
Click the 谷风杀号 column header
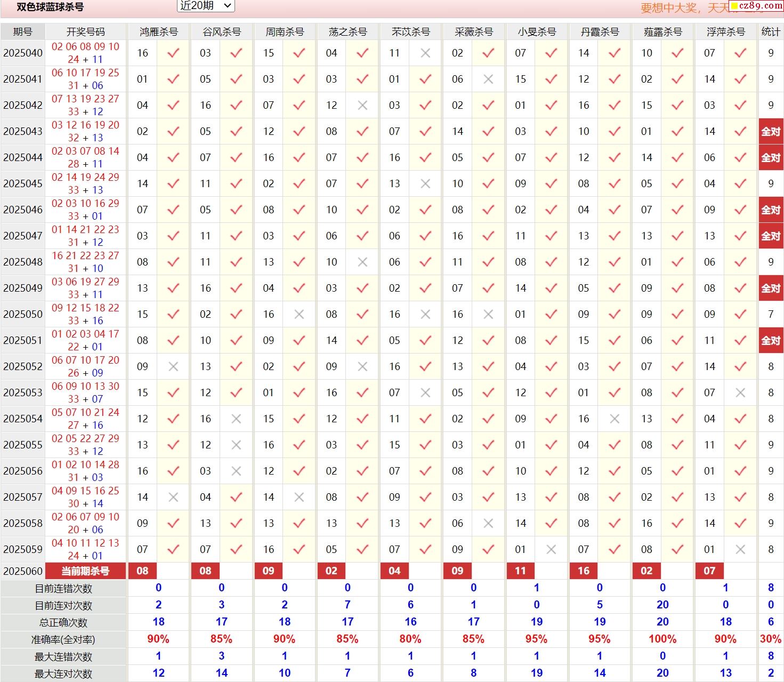tap(222, 32)
